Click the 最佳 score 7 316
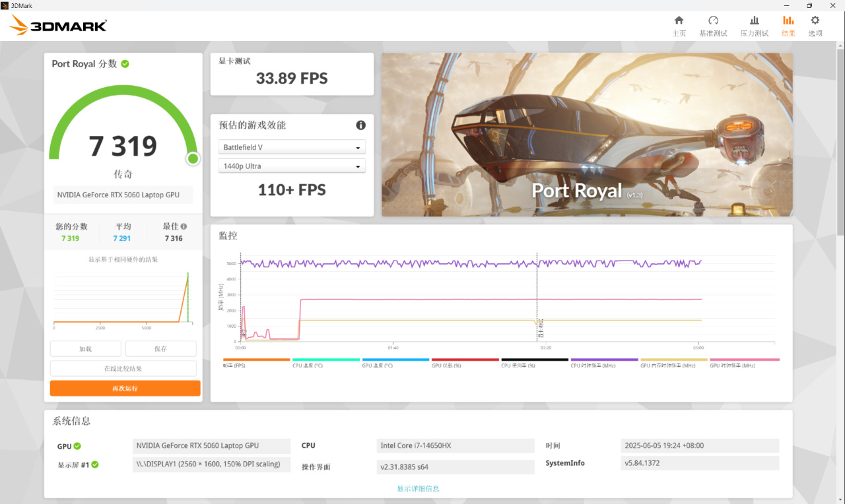The image size is (845, 504). click(x=174, y=238)
